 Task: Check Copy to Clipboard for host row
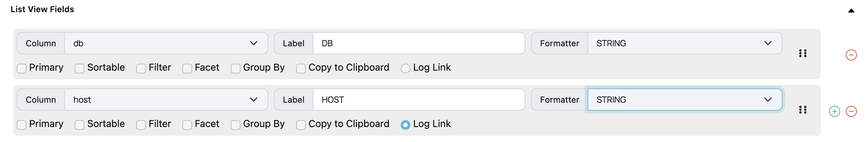[301, 125]
